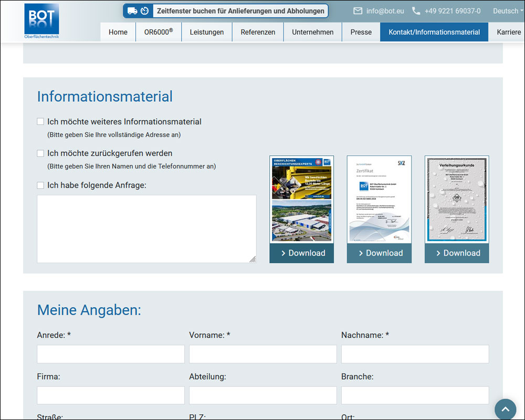Viewport: 525px width, 420px height.
Task: Expand the Leistungen navigation menu
Action: [206, 32]
